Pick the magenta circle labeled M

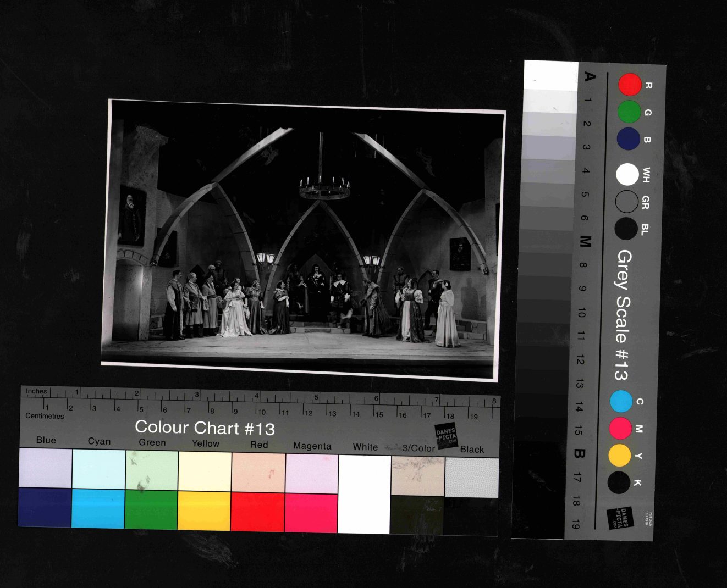pos(620,428)
